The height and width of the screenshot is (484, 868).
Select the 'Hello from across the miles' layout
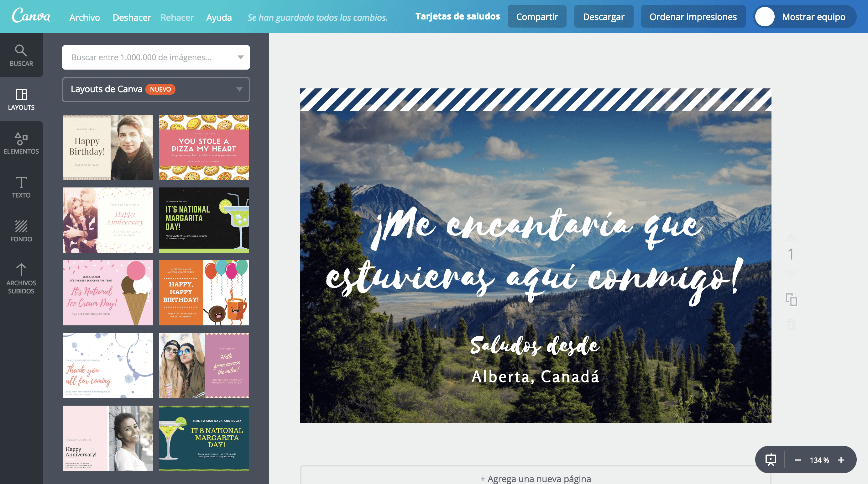tap(204, 366)
